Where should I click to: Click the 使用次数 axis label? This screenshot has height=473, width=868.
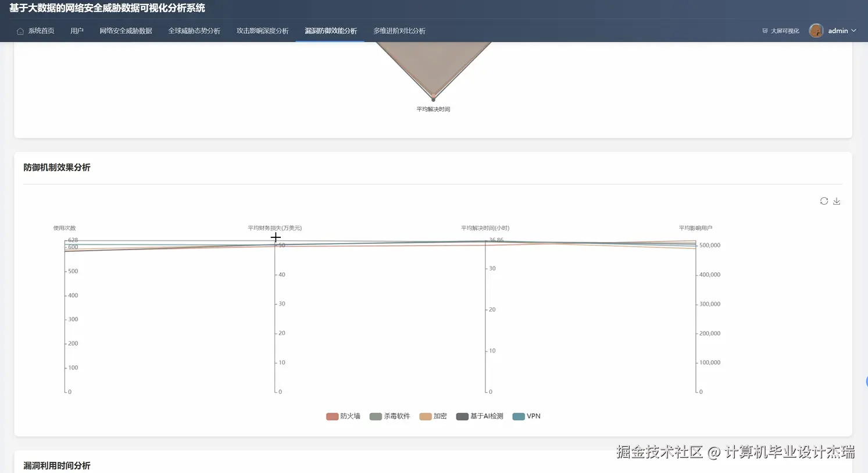65,228
